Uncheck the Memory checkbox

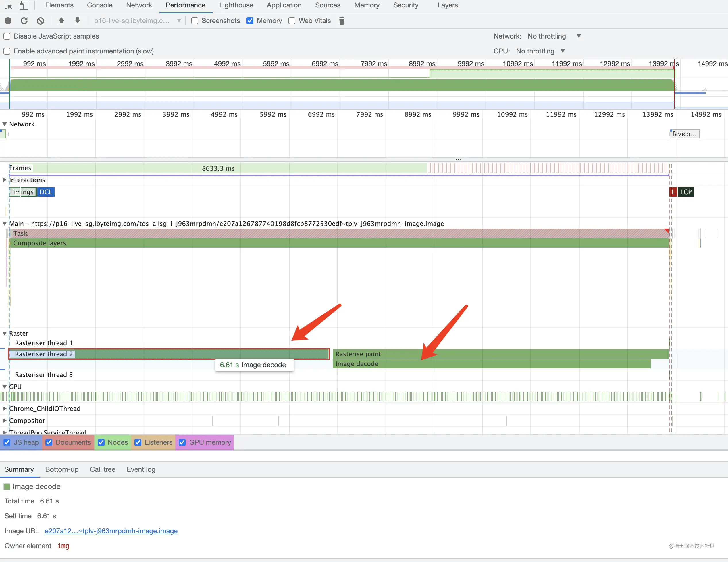tap(250, 21)
